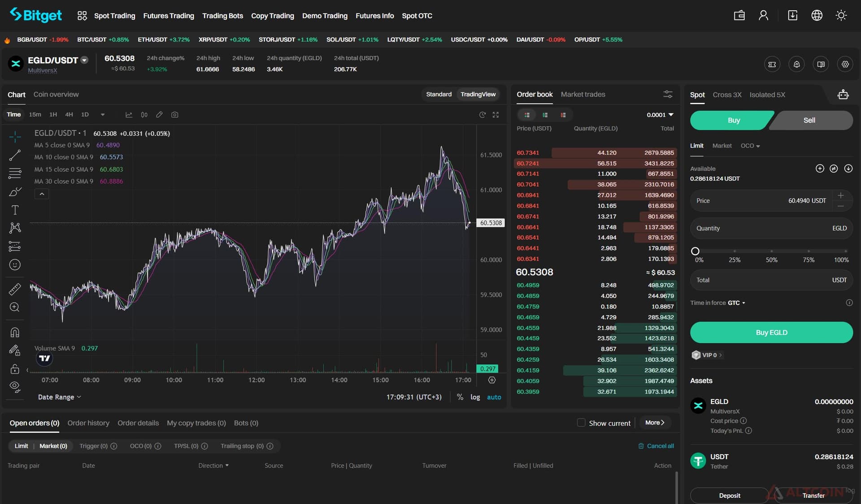Click the Deposit button
This screenshot has width=861, height=504.
[x=729, y=495]
